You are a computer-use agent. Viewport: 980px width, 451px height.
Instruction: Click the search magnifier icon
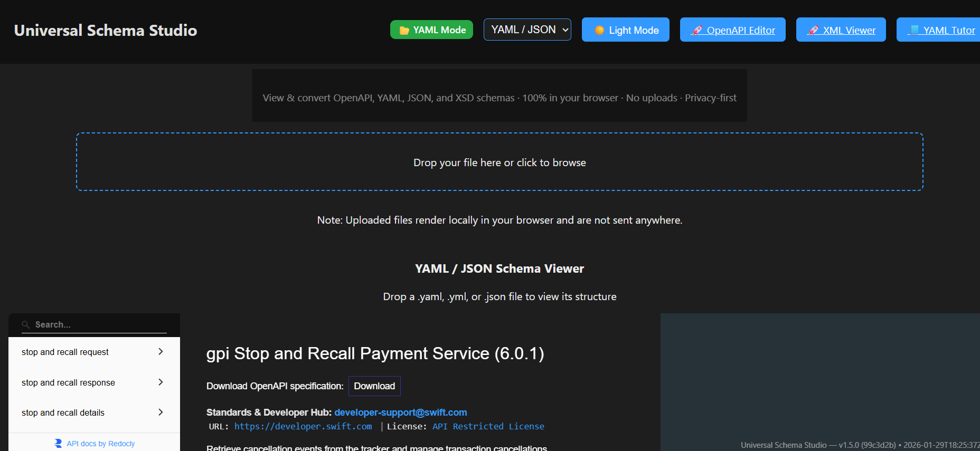click(x=26, y=324)
